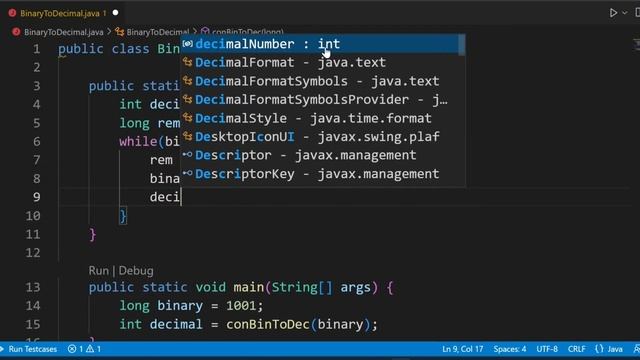Click class symbol icon in breadcrumb

tap(120, 31)
